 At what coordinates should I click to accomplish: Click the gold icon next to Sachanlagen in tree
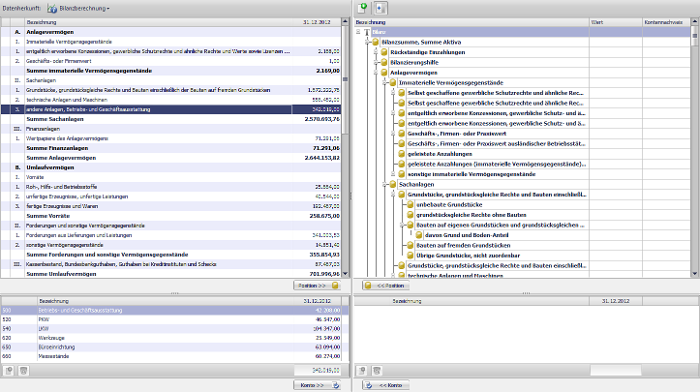tap(393, 184)
